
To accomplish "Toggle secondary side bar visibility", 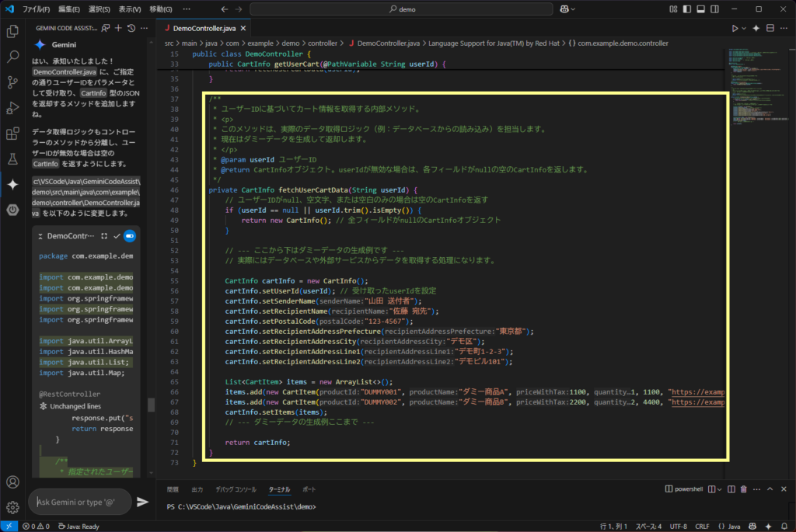I will tap(715, 9).
